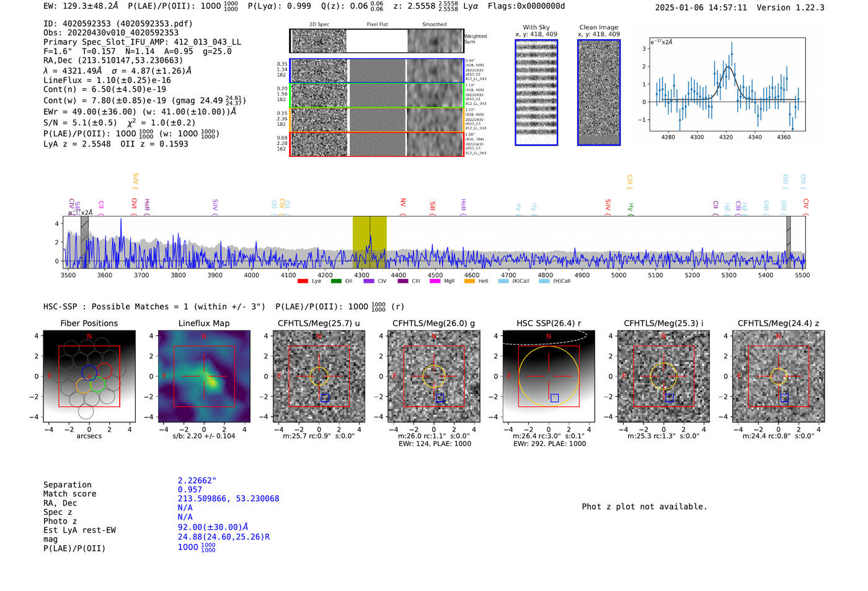Screen dimensions: 868x591
Task: Click the Match score value 0.957
Action: click(x=190, y=490)
